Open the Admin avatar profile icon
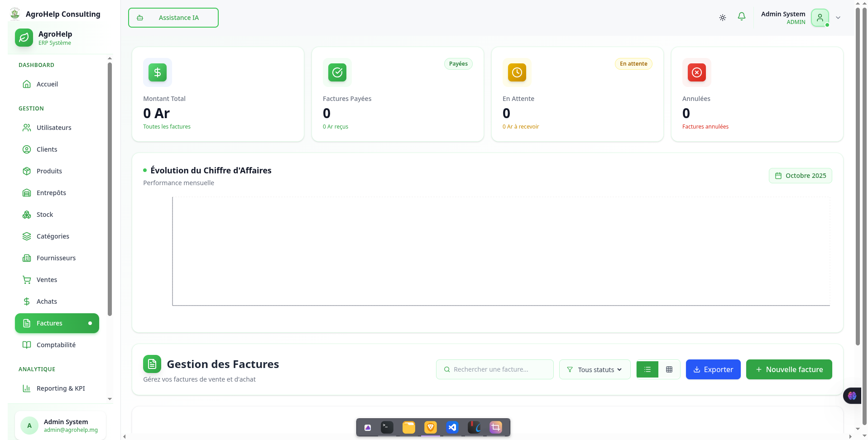Viewport: 868px width, 440px height. [x=820, y=18]
